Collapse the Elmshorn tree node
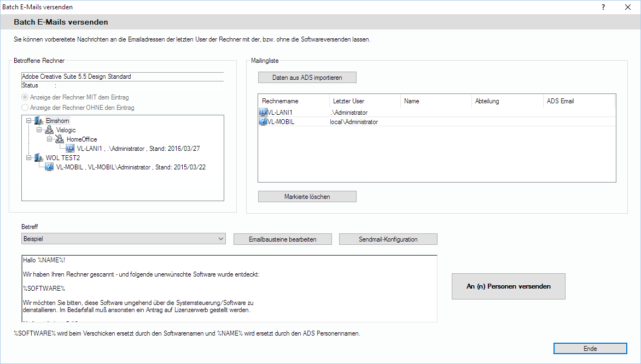The height and width of the screenshot is (364, 641). [x=28, y=121]
